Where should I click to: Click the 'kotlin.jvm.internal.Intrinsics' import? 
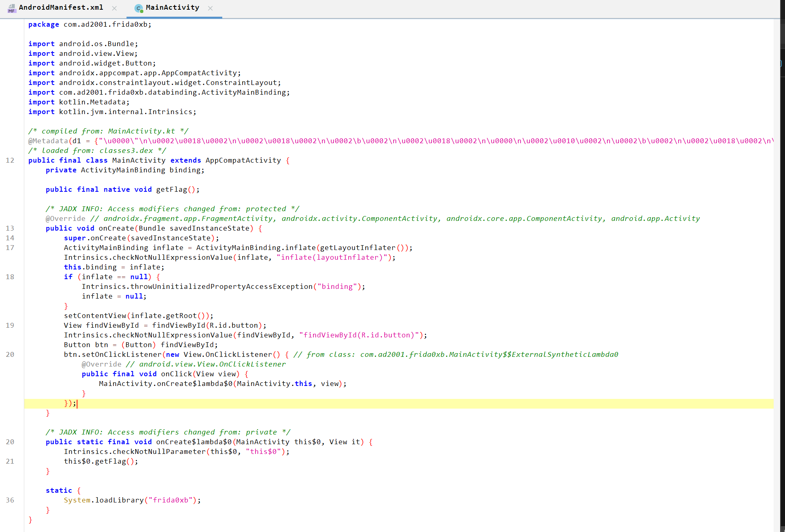coord(126,112)
